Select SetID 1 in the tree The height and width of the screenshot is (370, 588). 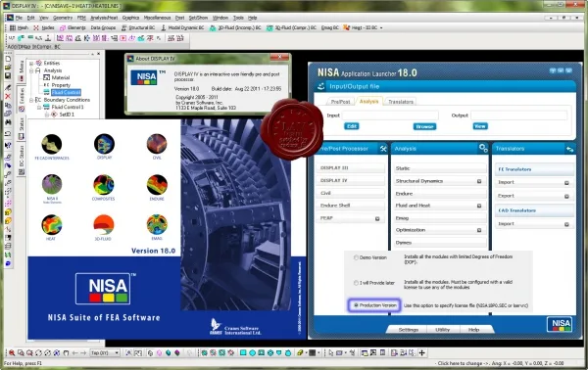point(67,115)
